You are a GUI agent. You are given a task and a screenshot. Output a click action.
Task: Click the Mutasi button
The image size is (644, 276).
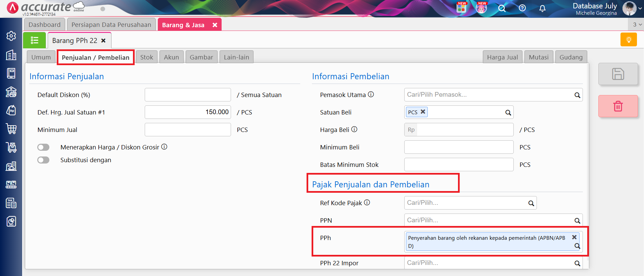tap(539, 57)
